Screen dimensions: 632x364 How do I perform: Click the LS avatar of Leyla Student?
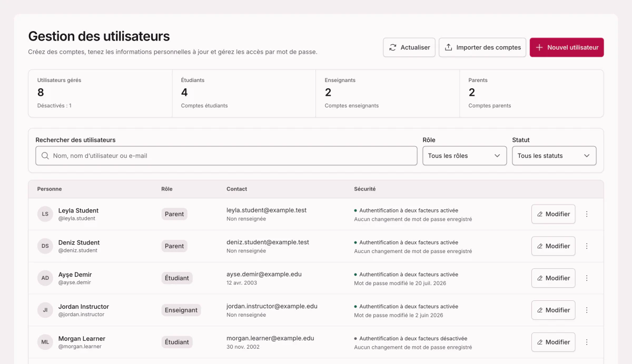click(x=45, y=214)
